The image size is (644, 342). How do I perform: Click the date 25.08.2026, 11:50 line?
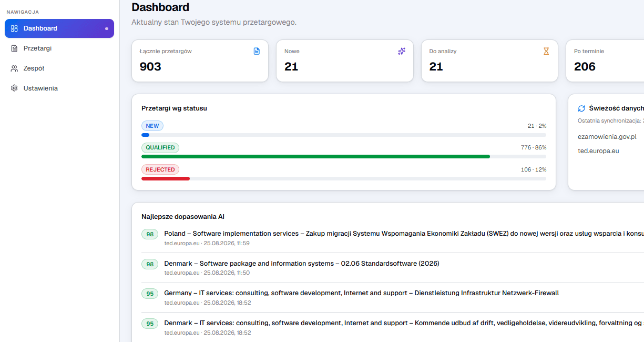click(207, 273)
